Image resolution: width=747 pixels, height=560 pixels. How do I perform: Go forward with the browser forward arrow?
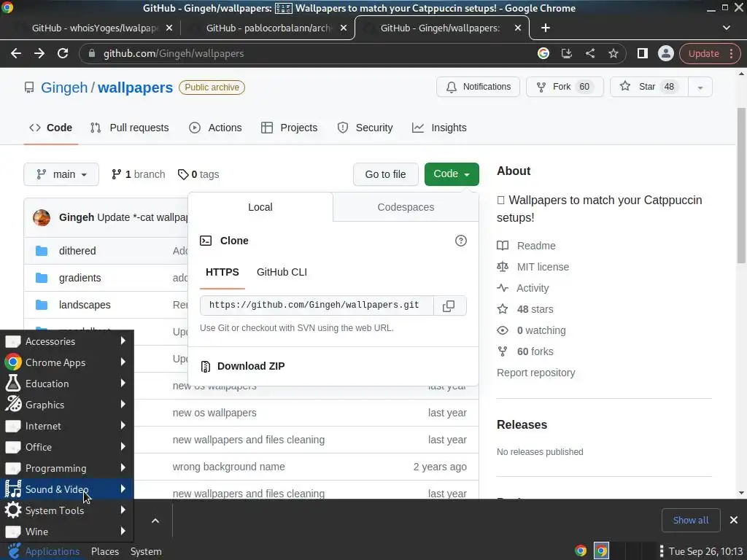39,53
